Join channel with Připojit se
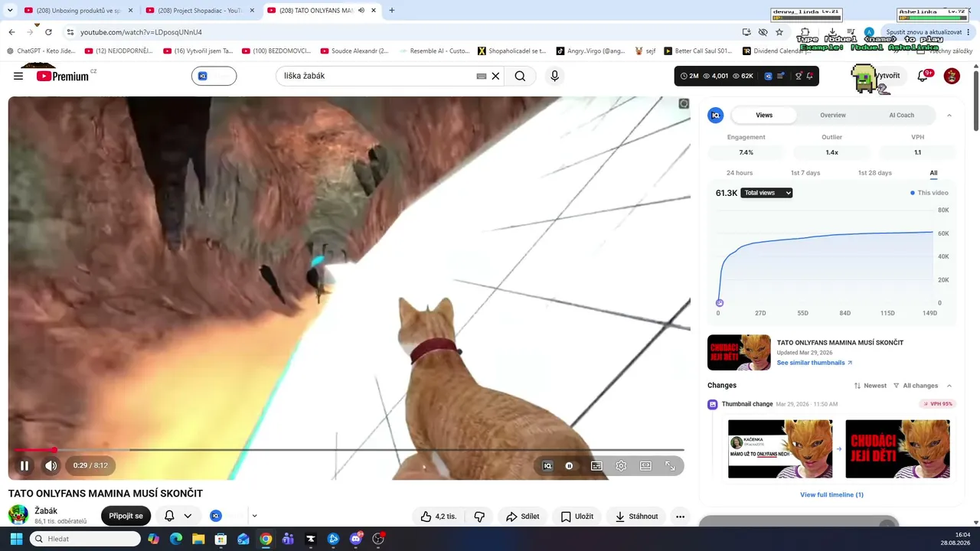 pos(126,516)
